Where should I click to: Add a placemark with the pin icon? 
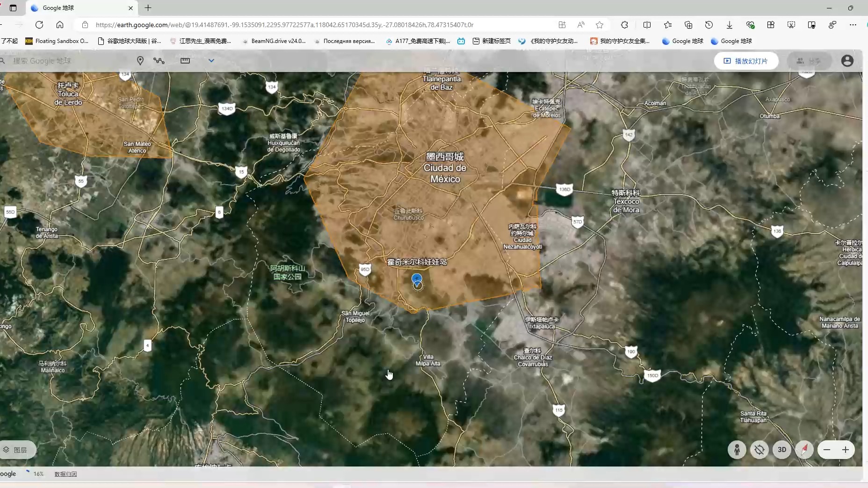point(140,61)
